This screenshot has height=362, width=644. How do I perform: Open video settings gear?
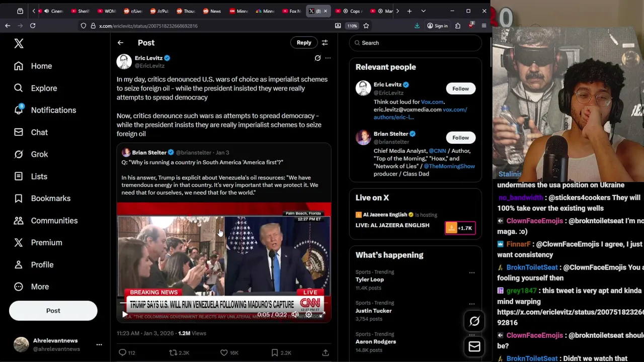tap(309, 315)
